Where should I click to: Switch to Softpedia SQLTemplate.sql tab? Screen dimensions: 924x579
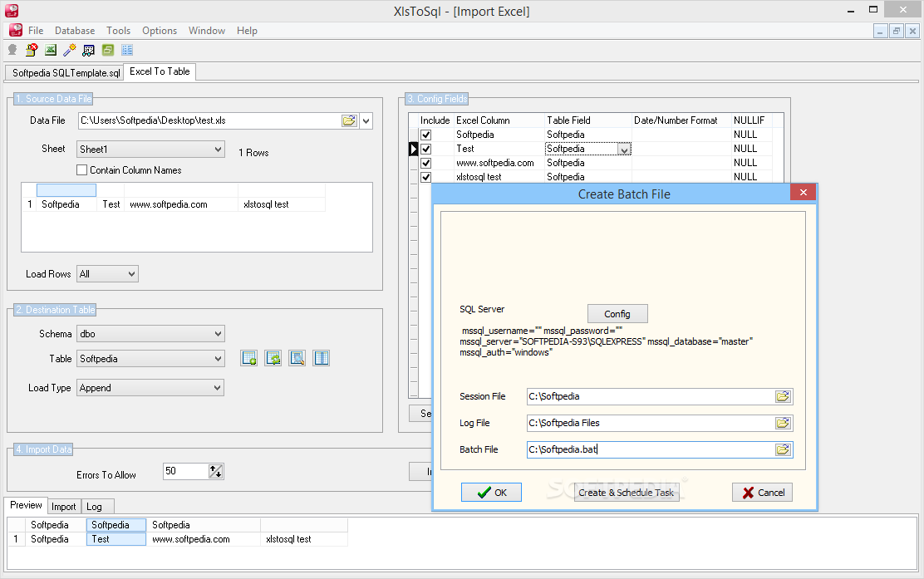pyautogui.click(x=66, y=73)
